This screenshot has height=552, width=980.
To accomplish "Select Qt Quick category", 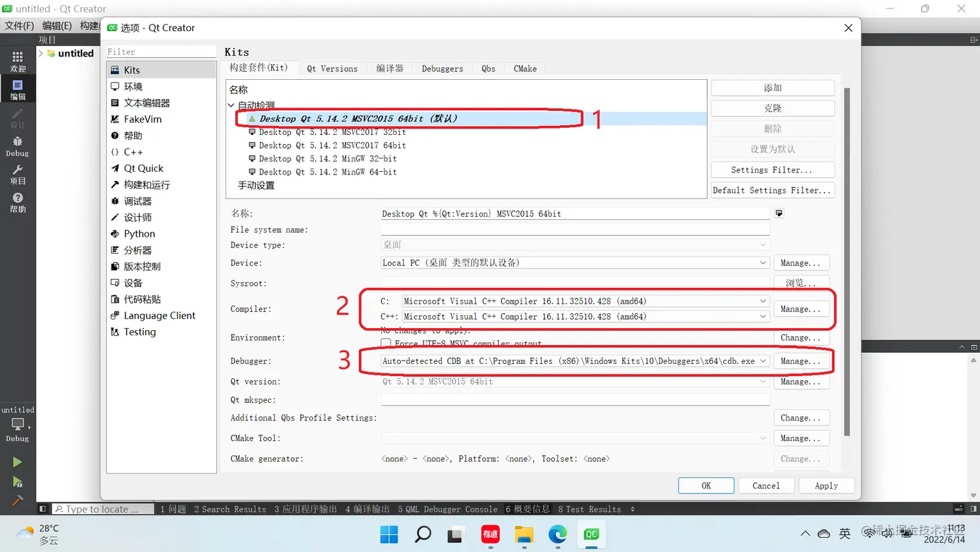I will point(161,168).
